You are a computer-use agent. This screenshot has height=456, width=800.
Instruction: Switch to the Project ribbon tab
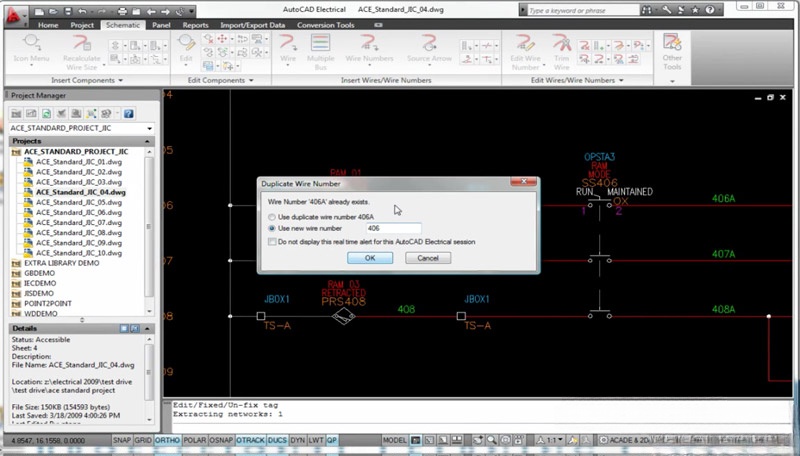[82, 25]
